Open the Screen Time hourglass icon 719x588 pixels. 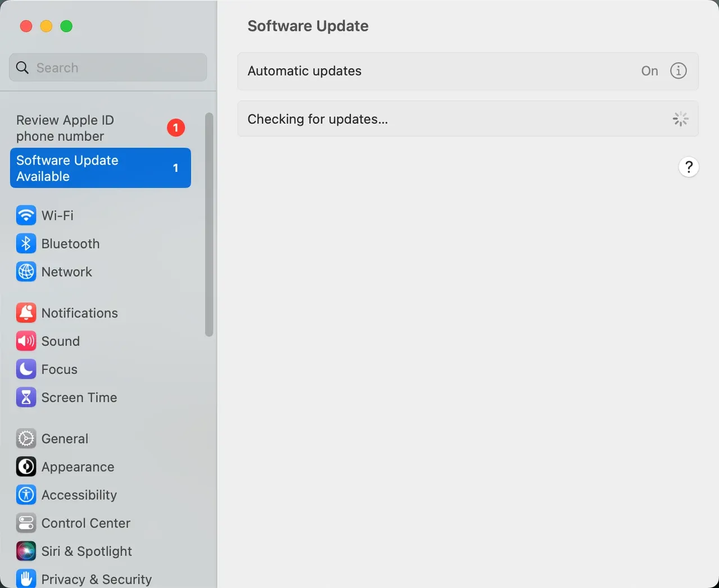[x=26, y=397]
